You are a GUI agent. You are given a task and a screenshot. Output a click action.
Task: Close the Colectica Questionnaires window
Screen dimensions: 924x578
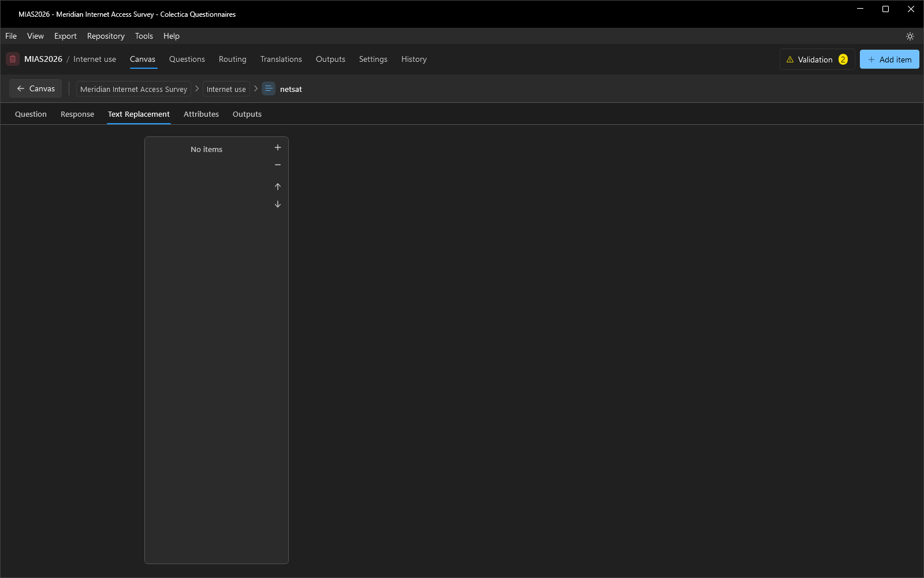coord(911,9)
